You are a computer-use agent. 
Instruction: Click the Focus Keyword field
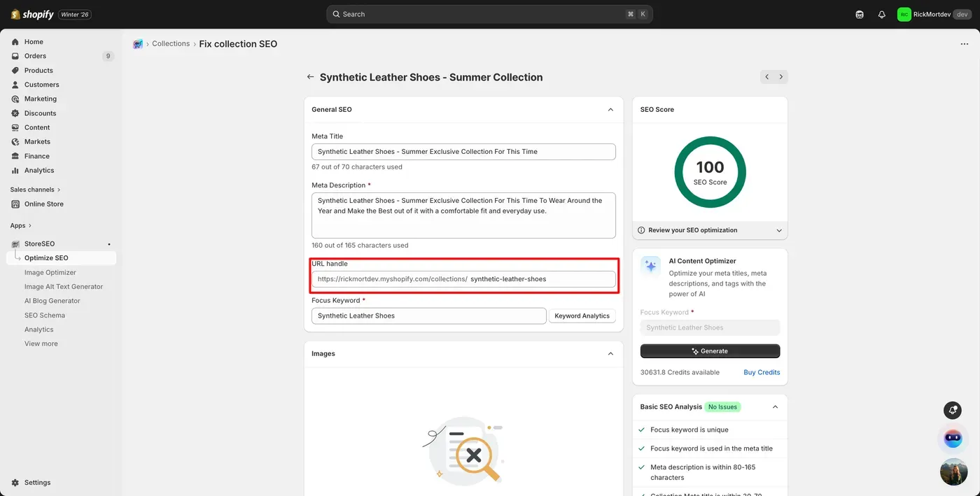click(428, 316)
